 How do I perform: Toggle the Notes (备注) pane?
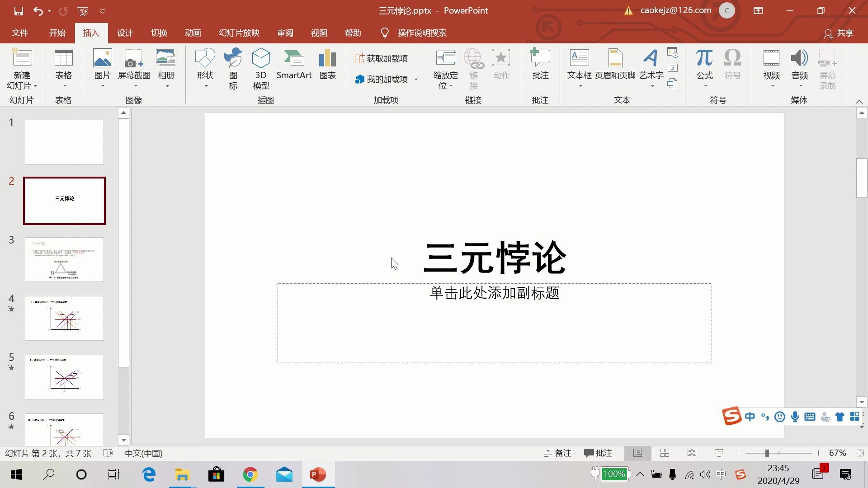(x=558, y=453)
